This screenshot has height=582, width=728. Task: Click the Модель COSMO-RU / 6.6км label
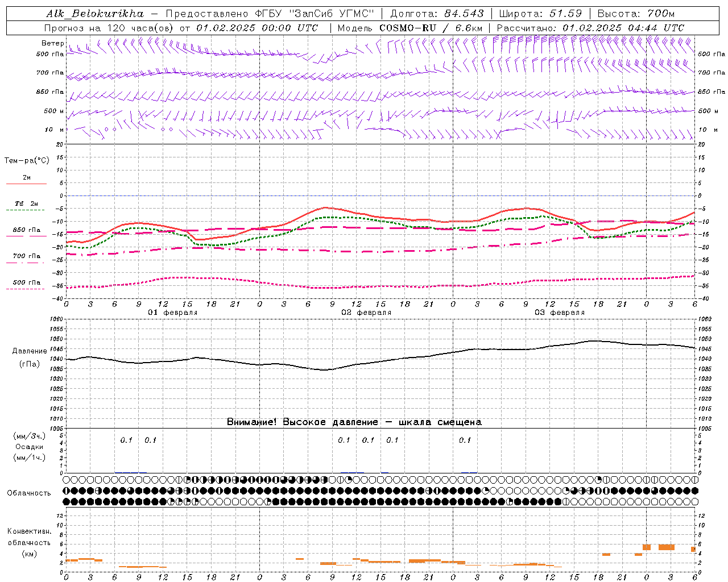[410, 28]
